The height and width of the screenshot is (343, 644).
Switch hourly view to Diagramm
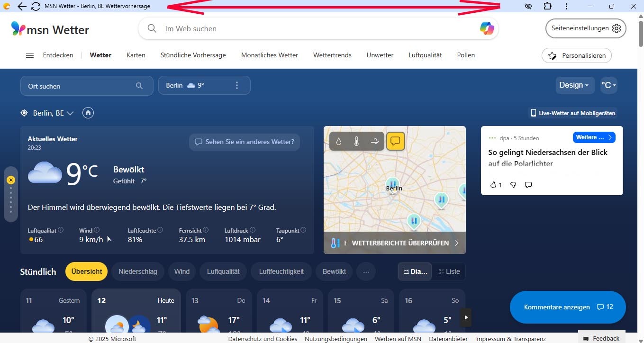pos(415,271)
